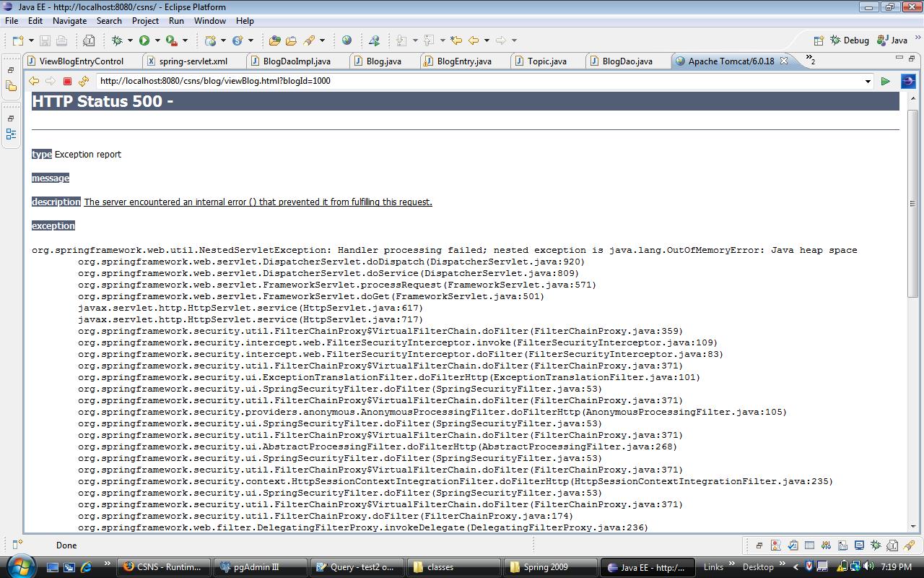Switch to the spring-servlet.xml tab

coord(192,61)
